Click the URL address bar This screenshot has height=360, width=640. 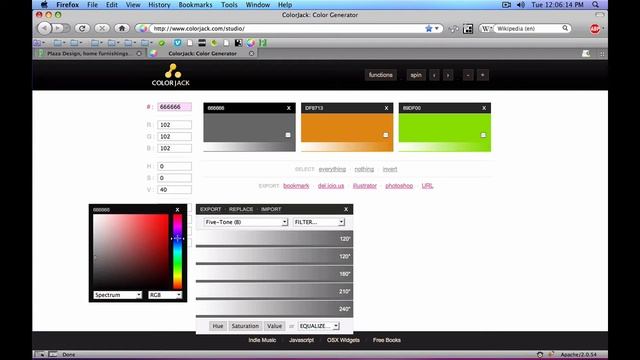(x=288, y=29)
